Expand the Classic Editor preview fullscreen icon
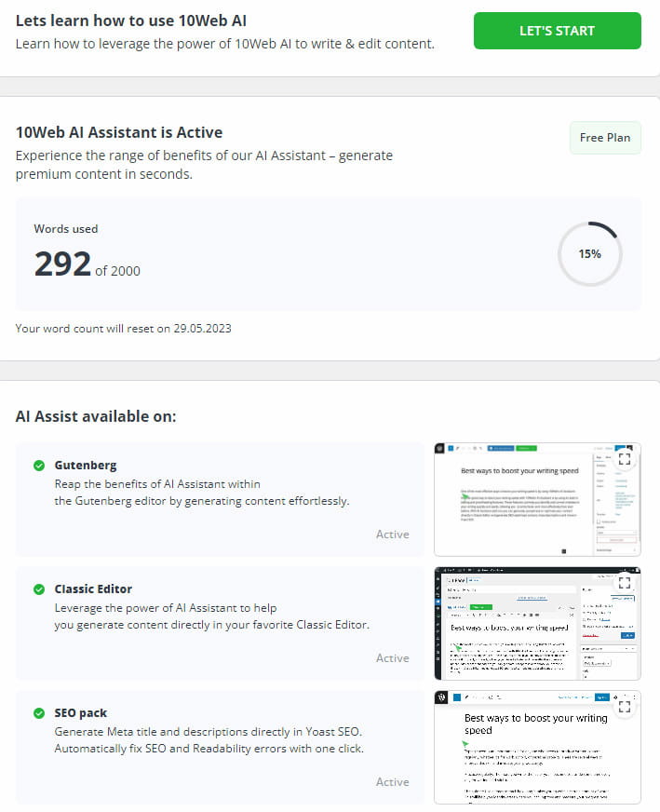This screenshot has width=660, height=812. point(625,583)
